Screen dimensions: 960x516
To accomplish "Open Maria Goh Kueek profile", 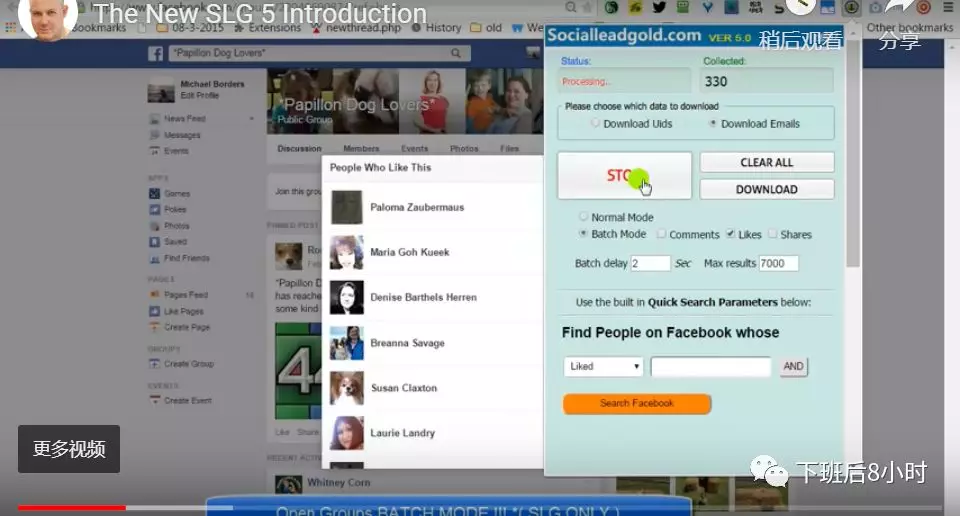I will pos(410,252).
